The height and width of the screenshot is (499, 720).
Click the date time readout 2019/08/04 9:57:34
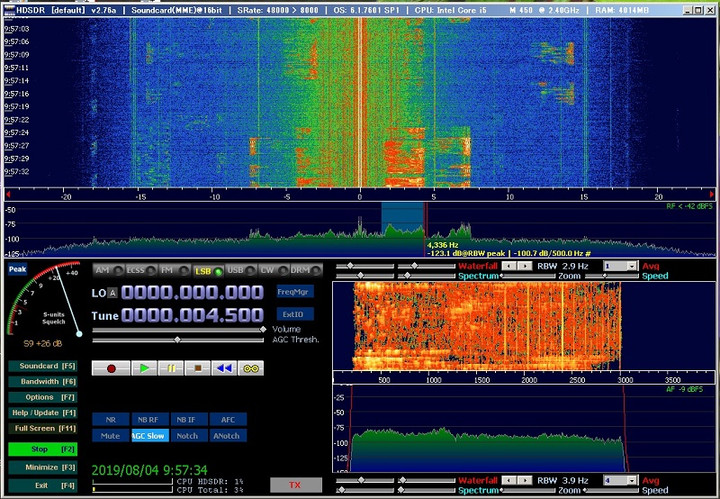click(x=149, y=470)
